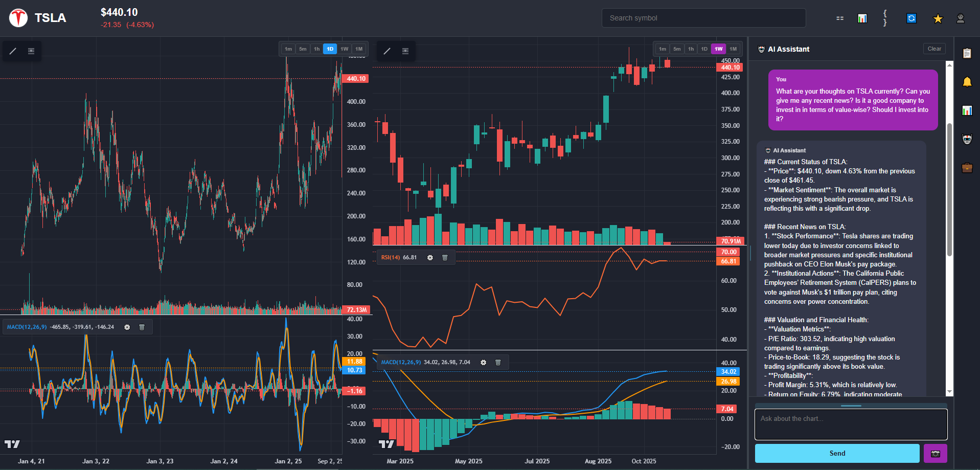Viewport: 980px width, 470px height.
Task: Select 1W timeframe on right chart
Action: (x=719, y=49)
